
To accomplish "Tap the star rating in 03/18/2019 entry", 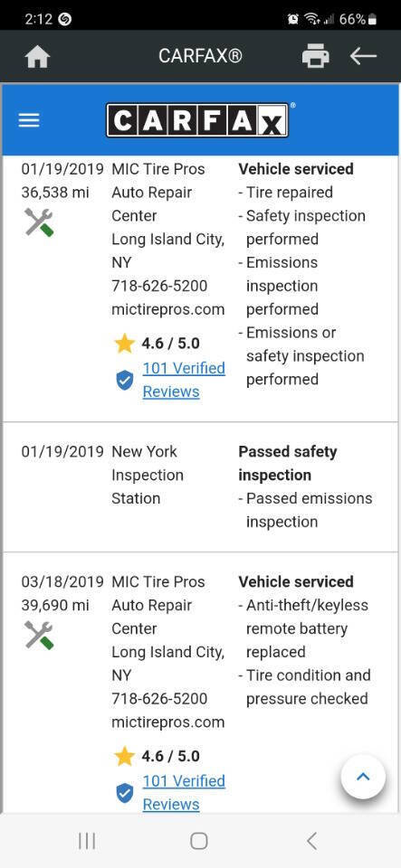I will [x=157, y=757].
